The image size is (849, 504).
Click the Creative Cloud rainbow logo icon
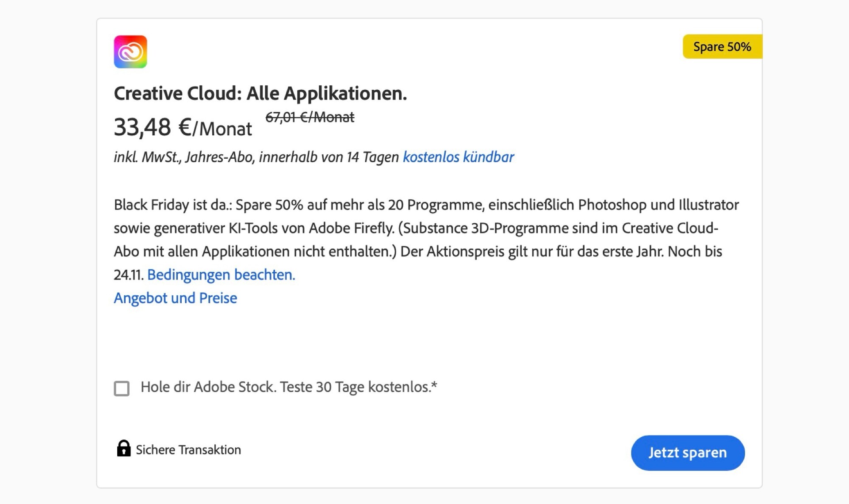tap(130, 52)
